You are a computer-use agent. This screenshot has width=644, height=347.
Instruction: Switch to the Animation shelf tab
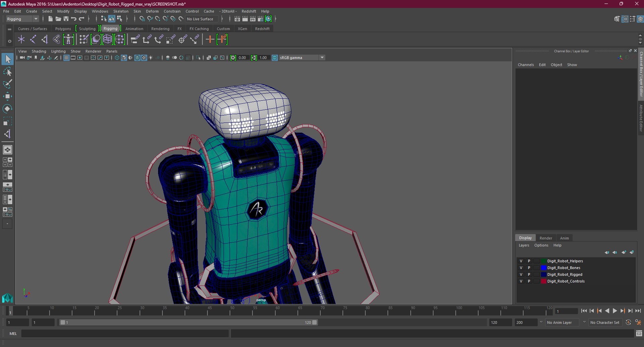click(134, 29)
